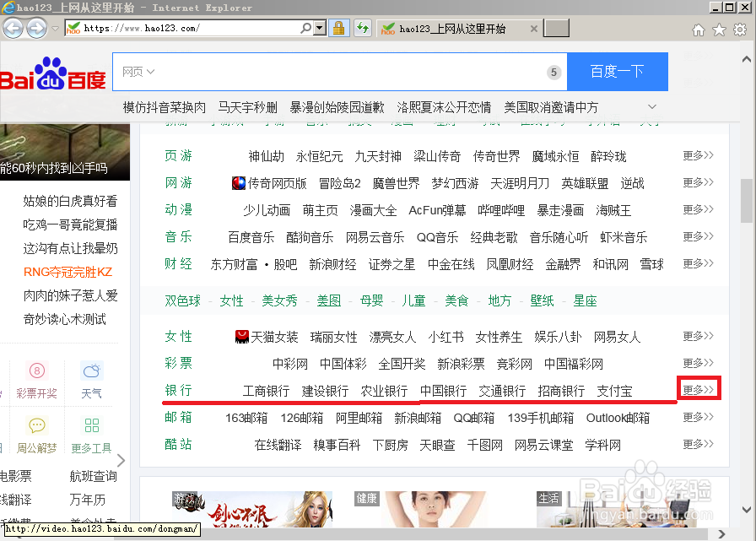Open the 星座 category link
This screenshot has width=756, height=541.
click(x=585, y=300)
